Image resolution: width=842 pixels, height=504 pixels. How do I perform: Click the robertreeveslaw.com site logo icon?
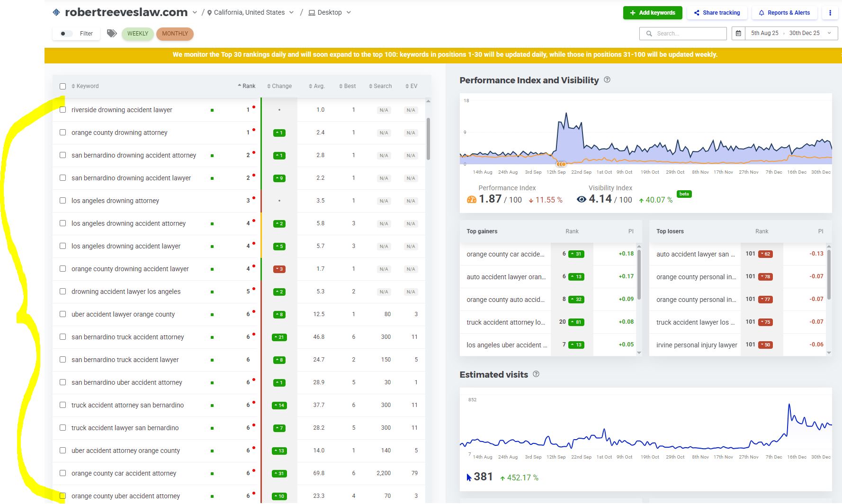click(56, 12)
